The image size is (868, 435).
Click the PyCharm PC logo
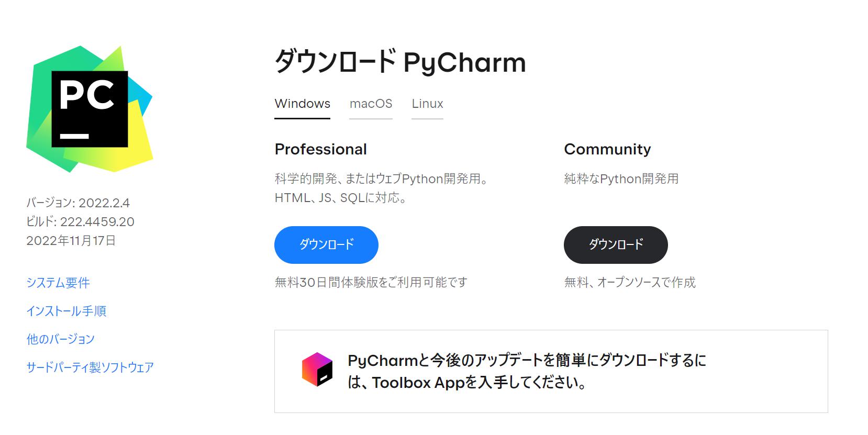(90, 109)
